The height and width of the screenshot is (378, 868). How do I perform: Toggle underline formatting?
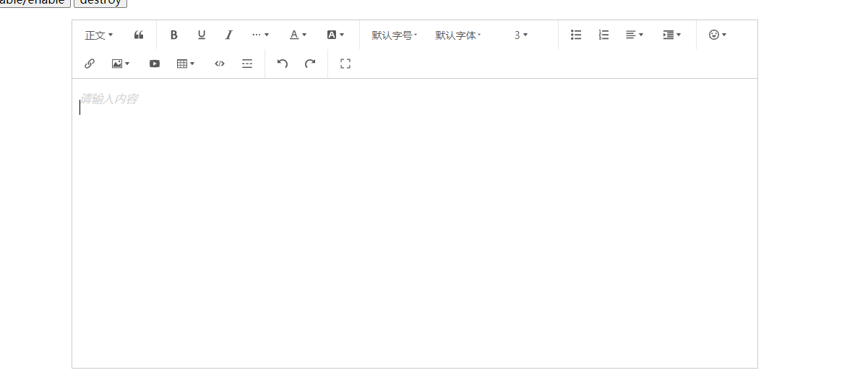coord(202,35)
